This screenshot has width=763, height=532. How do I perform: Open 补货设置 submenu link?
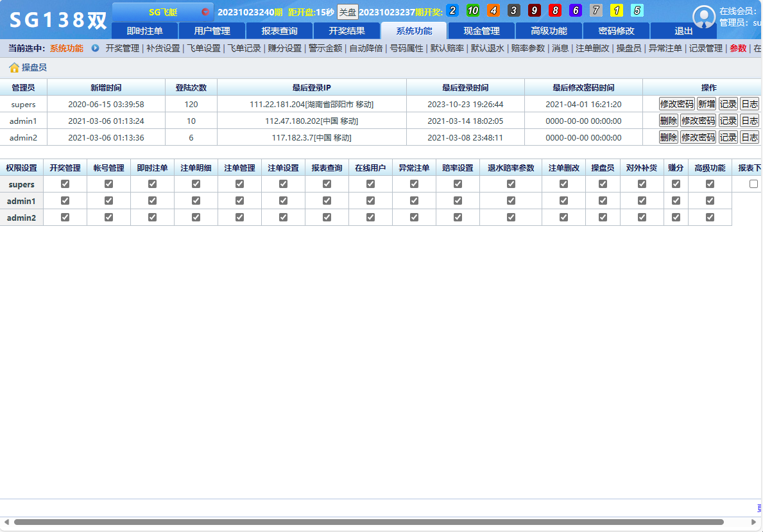(x=163, y=48)
